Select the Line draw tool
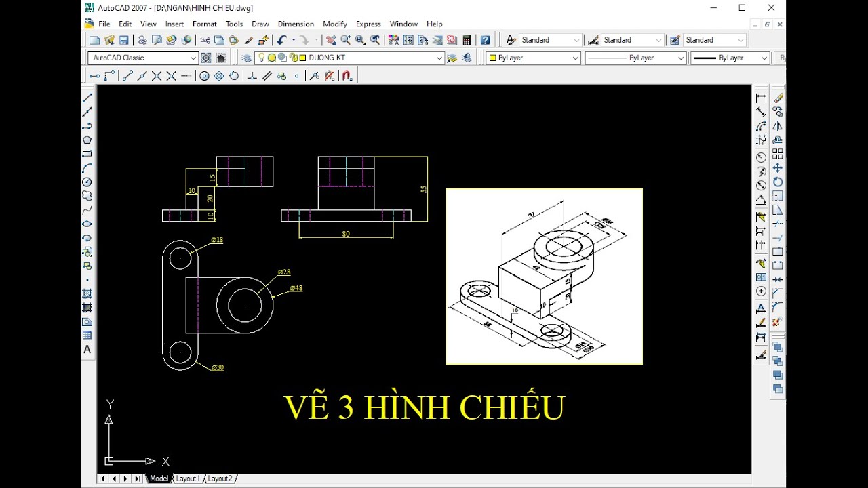868x488 pixels. coord(87,98)
